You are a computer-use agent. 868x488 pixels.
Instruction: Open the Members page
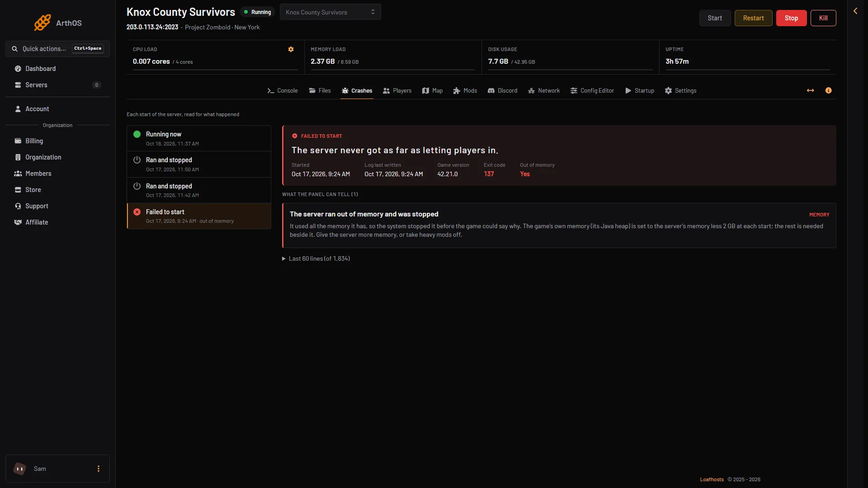pos(57,174)
